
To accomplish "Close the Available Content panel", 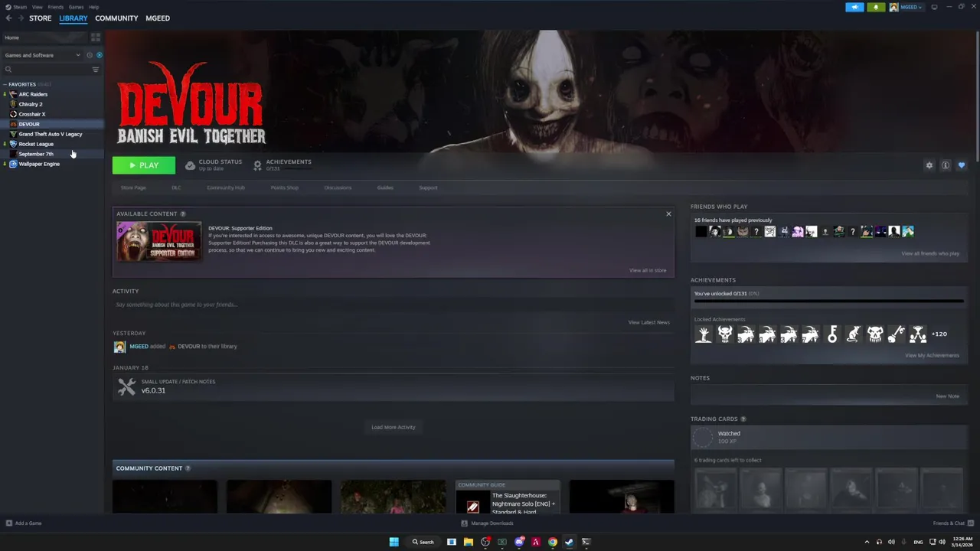I will (x=668, y=214).
